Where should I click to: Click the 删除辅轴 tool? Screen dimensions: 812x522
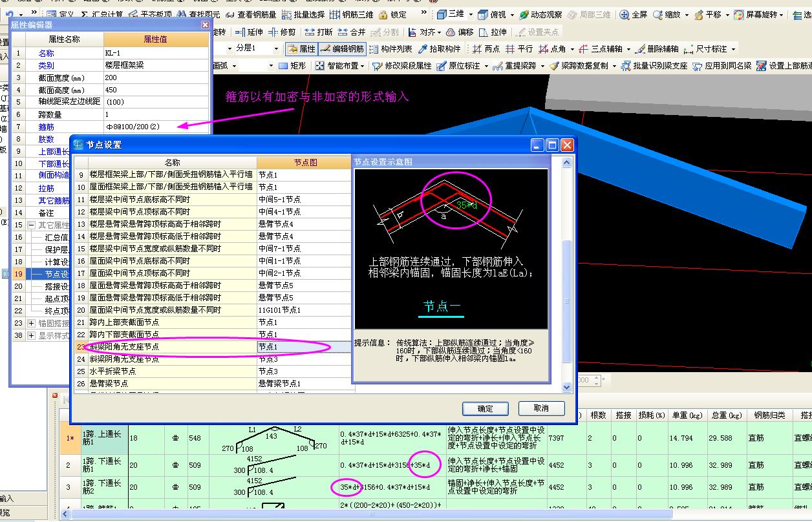[x=657, y=48]
